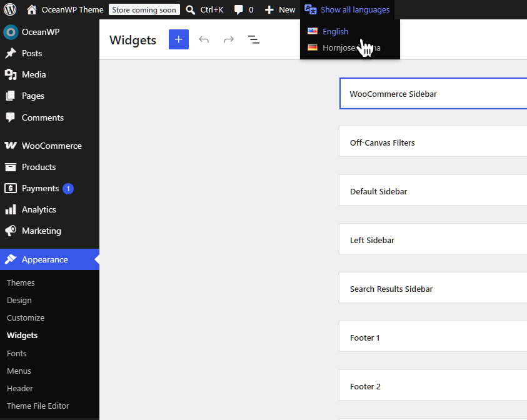Click the Redo arrow
The image size is (527, 420).
click(x=229, y=39)
